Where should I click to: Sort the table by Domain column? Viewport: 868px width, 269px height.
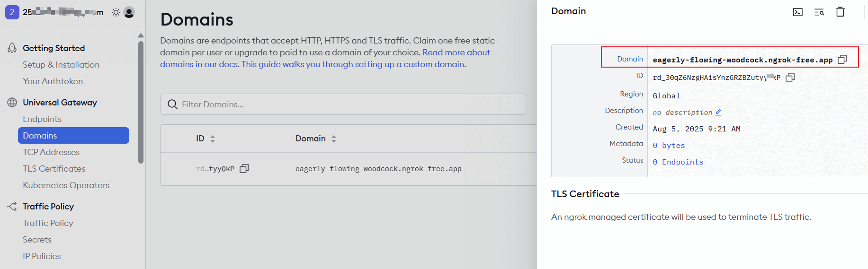(x=333, y=139)
